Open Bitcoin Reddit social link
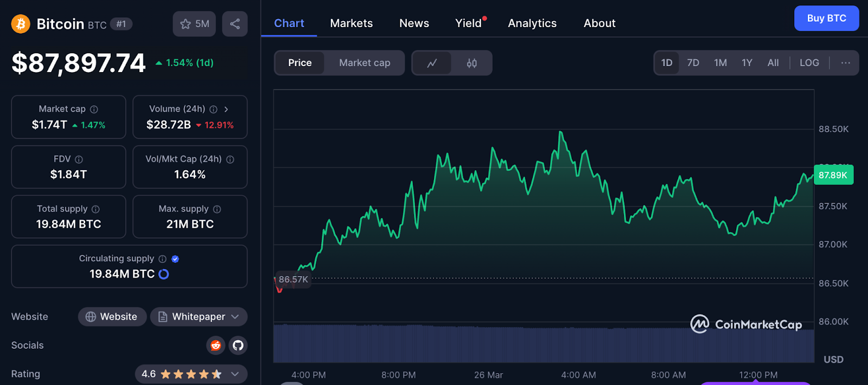 tap(216, 345)
